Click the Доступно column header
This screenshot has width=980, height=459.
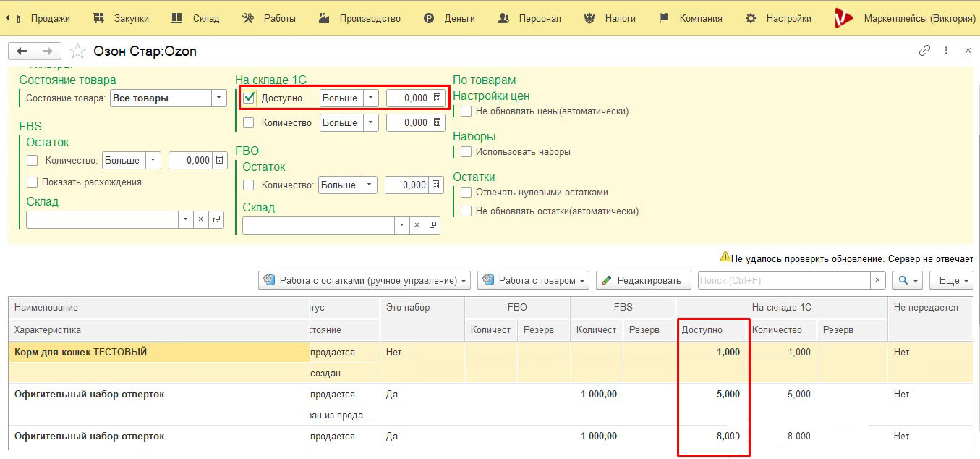(712, 329)
